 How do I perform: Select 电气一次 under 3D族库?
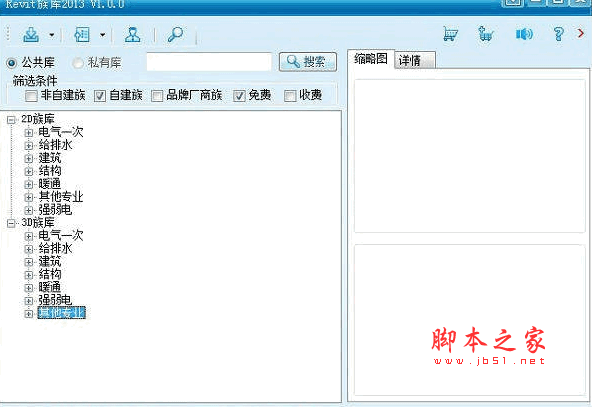pyautogui.click(x=61, y=236)
